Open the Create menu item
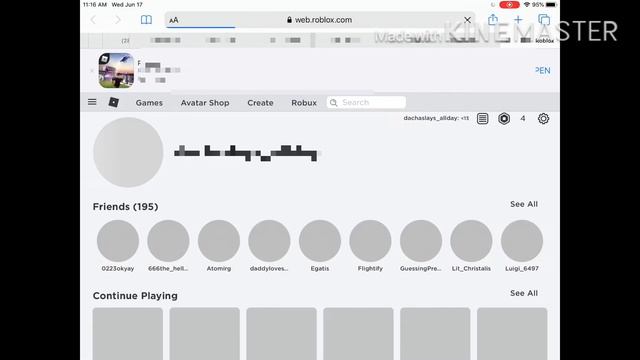Viewport: 640px width, 360px height. (x=260, y=103)
